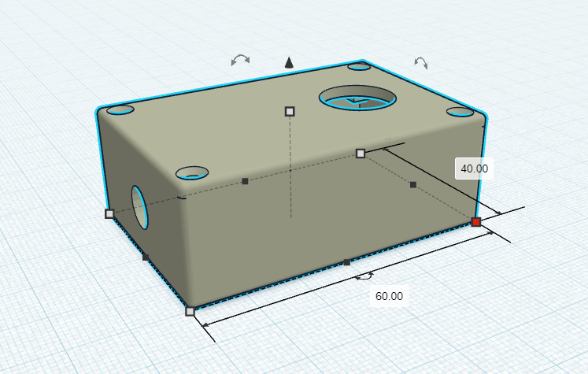Click black midpoint handle on hidden back-left edge
This screenshot has width=588, height=374.
[x=245, y=181]
